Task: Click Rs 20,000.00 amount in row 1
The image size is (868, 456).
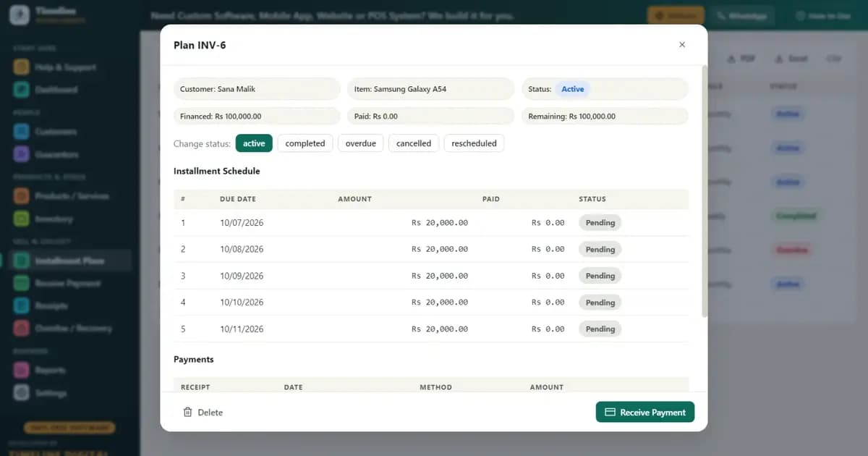Action: point(440,223)
